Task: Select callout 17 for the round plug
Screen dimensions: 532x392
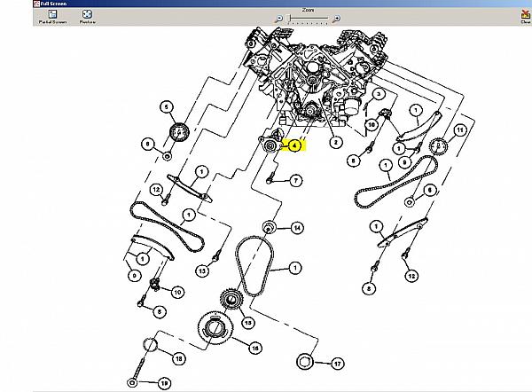Action: click(337, 364)
